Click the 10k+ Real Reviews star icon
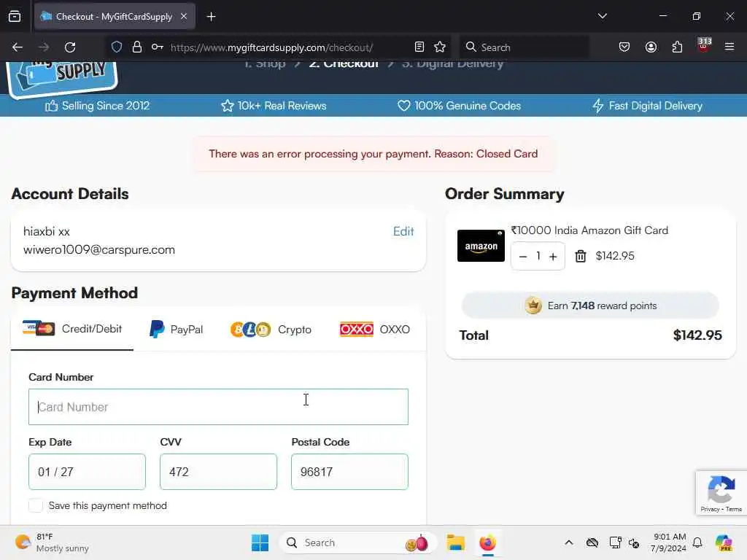The width and height of the screenshot is (747, 560). (228, 106)
